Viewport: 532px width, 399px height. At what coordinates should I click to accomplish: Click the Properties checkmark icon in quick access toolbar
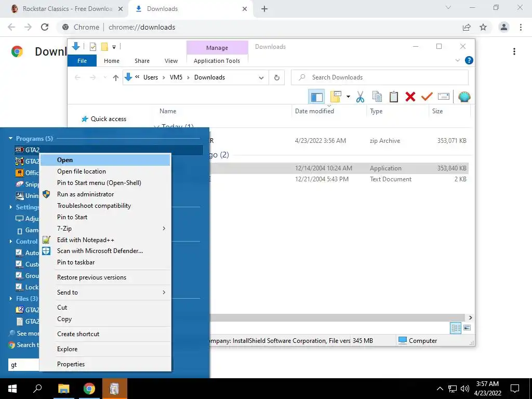pos(92,47)
